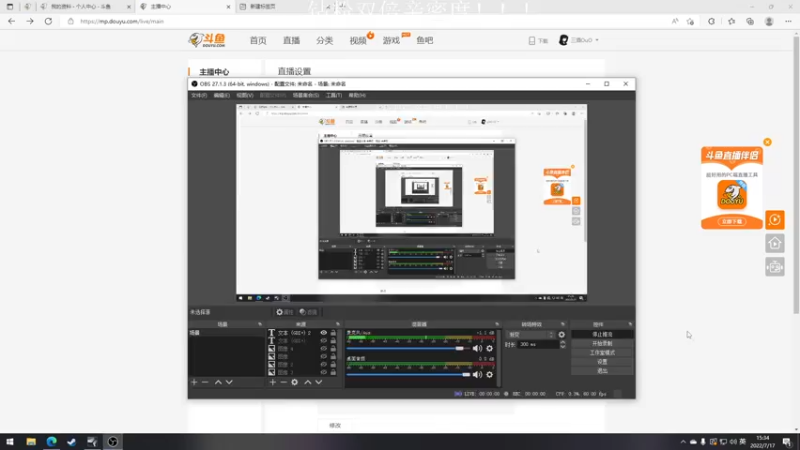Pop out the Controls dock panel
This screenshot has width=800, height=450.
(630, 324)
